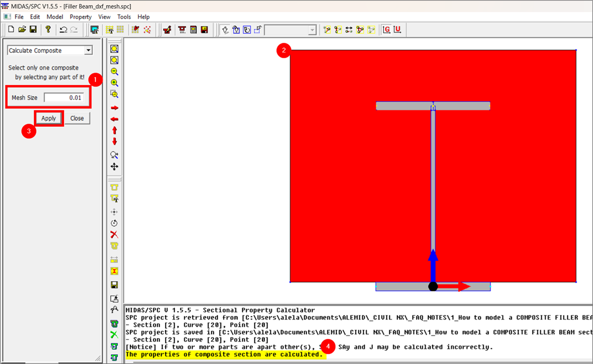
Task: Click the Zoom Window dashed-box magnifier icon
Action: 114,94
